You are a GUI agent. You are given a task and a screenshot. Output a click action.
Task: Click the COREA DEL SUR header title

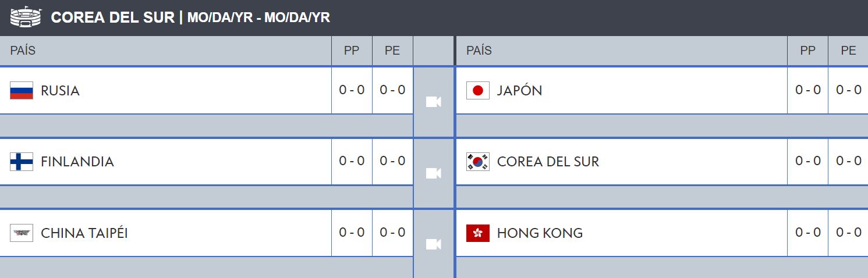(113, 17)
